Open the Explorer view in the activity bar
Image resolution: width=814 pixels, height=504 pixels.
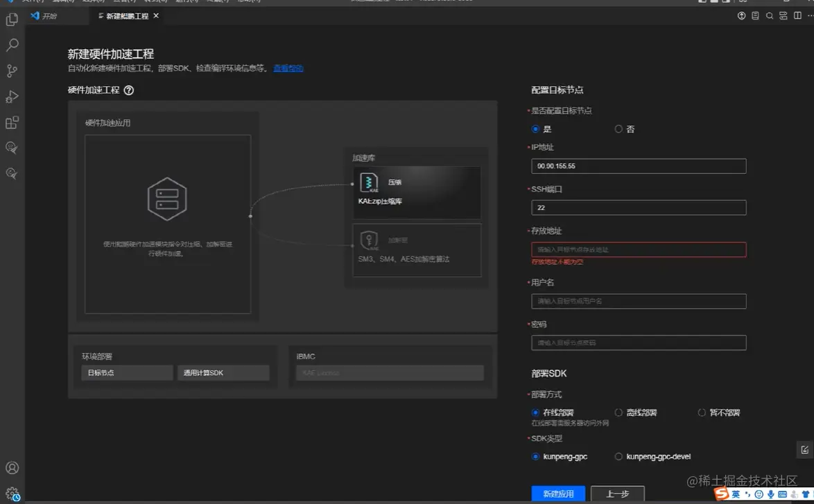pyautogui.click(x=12, y=19)
